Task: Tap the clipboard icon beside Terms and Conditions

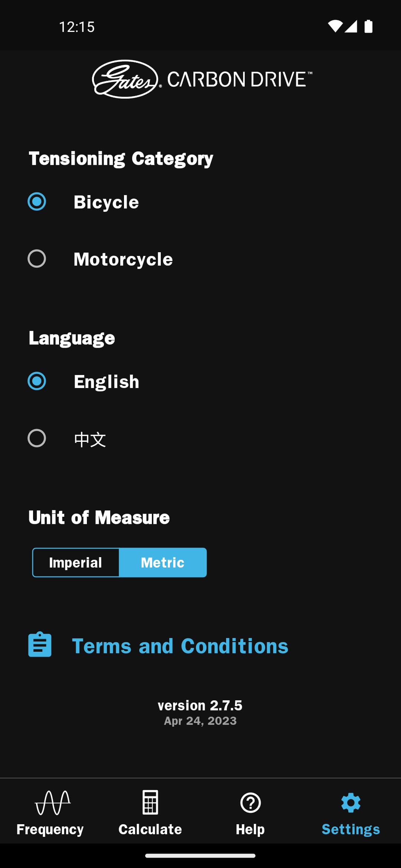Action: tap(40, 645)
